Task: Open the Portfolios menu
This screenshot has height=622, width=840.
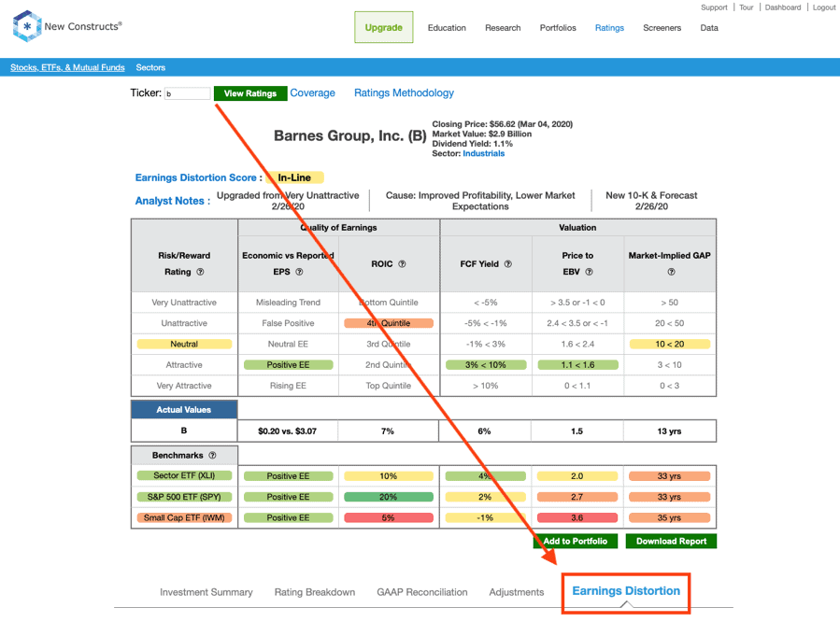Action: (558, 28)
